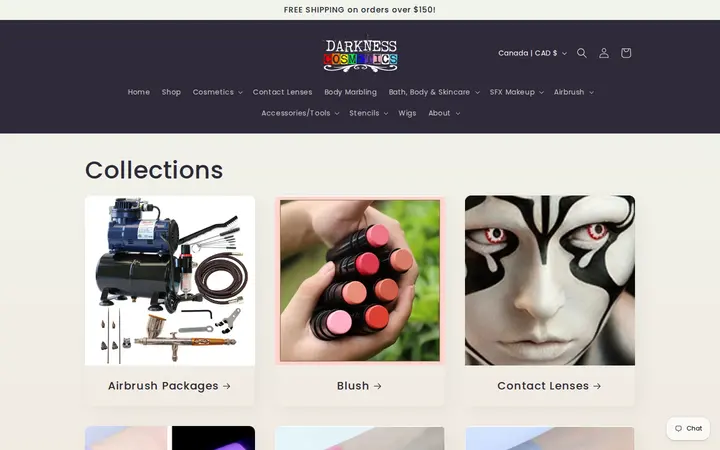
Task: Click the airbrush compressor kit image
Action: click(x=170, y=281)
